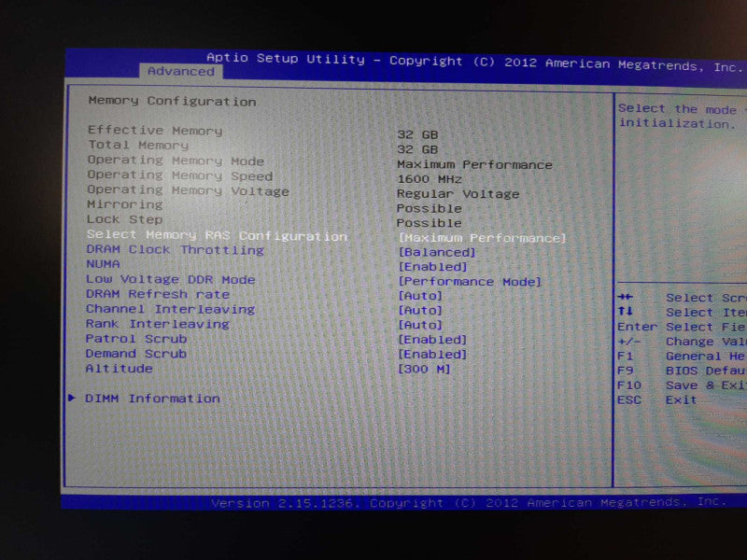
Task: Select Demand Scrub label
Action: [x=136, y=354]
